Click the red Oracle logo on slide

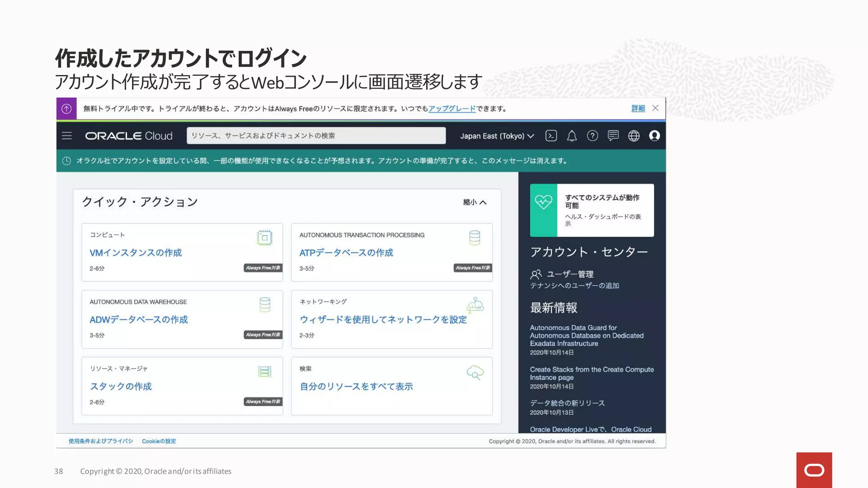(x=814, y=470)
